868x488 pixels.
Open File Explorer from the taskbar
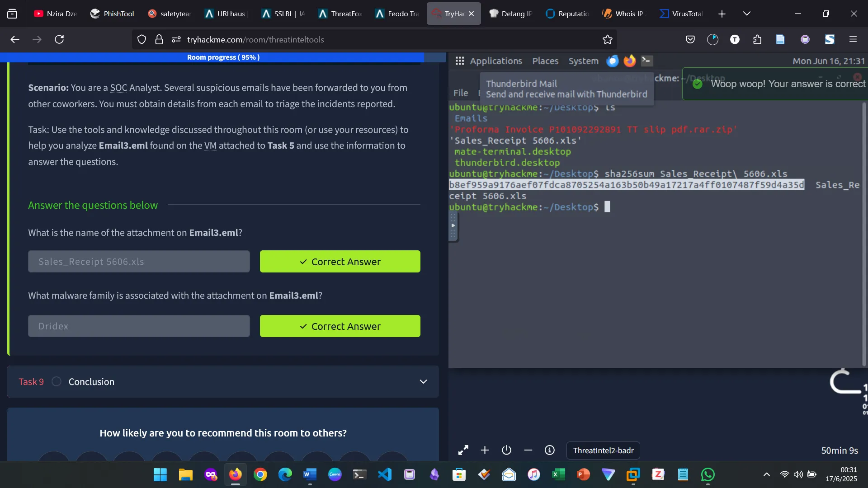tap(185, 474)
